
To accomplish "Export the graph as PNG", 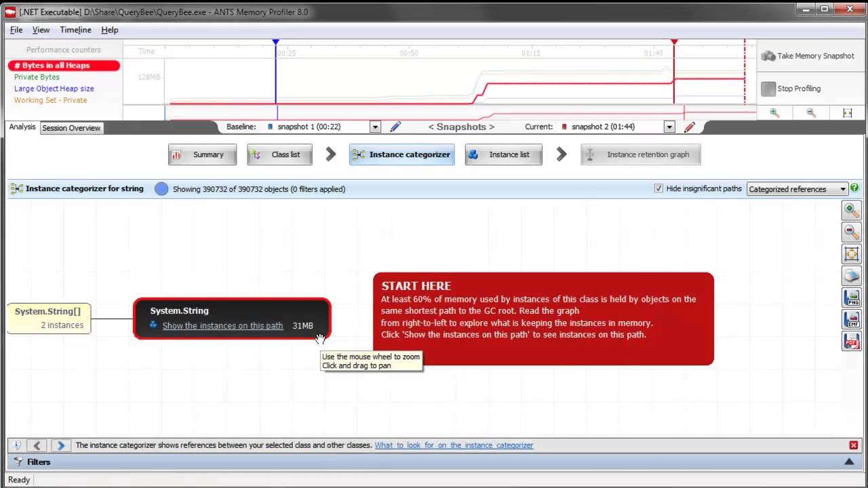I will click(851, 298).
